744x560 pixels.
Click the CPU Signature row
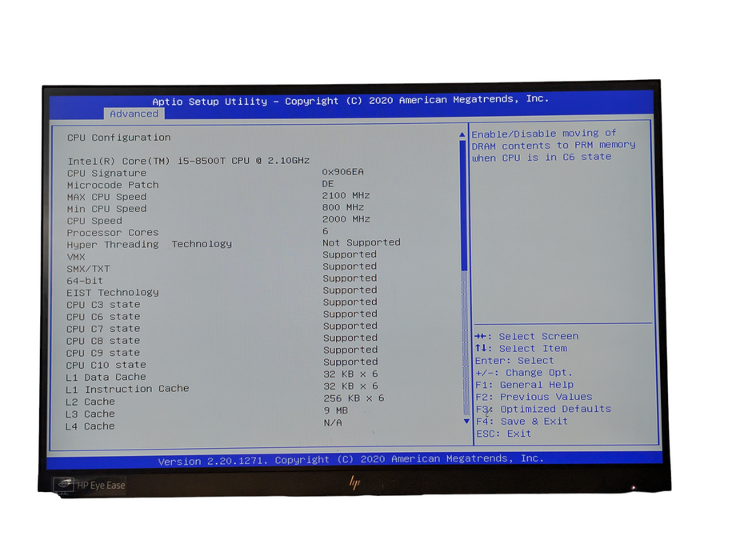108,172
